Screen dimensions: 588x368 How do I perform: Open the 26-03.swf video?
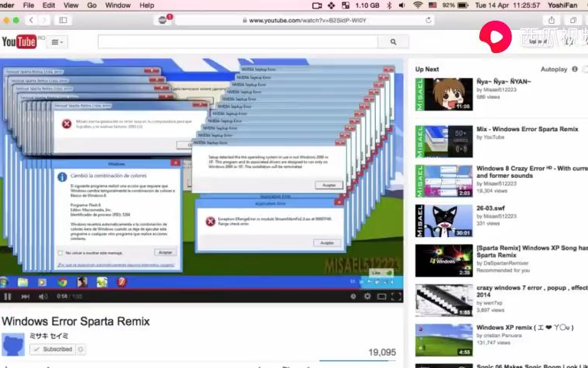pyautogui.click(x=490, y=208)
